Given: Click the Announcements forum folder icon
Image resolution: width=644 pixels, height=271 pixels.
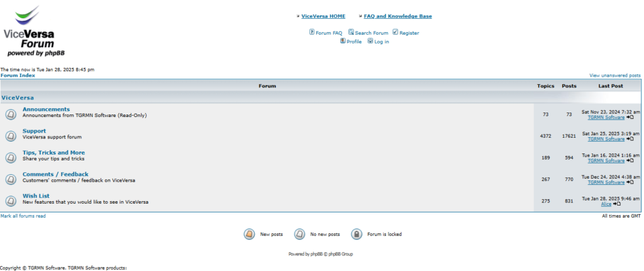Looking at the screenshot, I should 11,114.
